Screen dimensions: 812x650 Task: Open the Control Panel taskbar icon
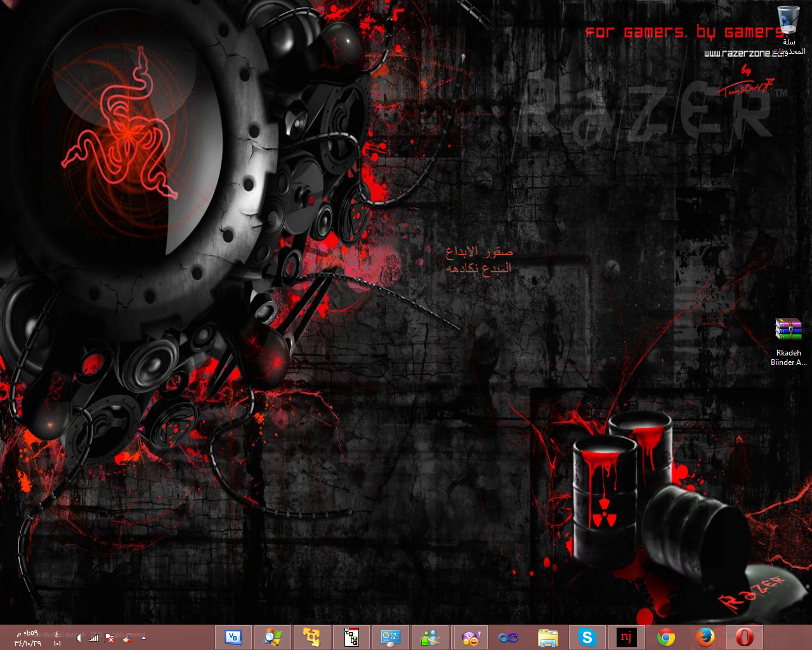[x=390, y=637]
